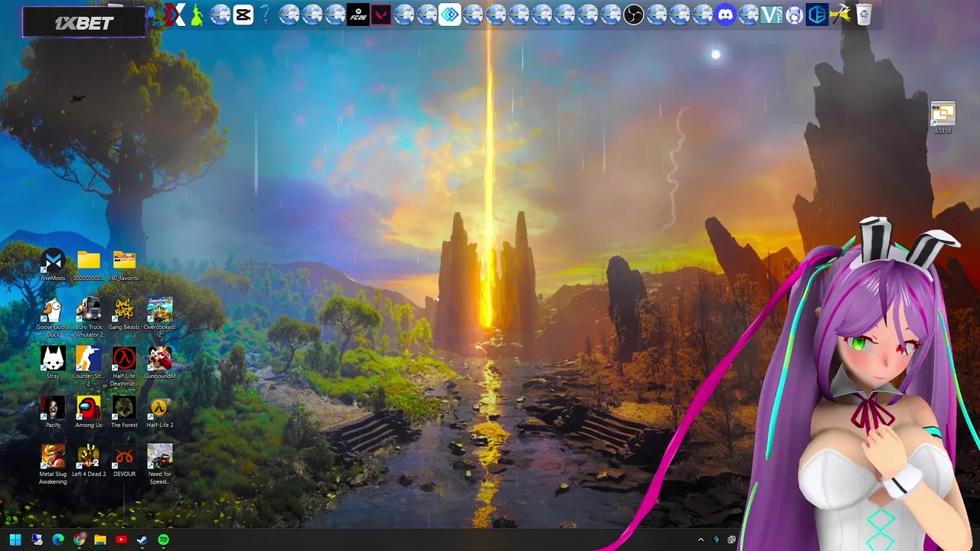
Task: Launch the Overcooked! 2 shortcut
Action: pyautogui.click(x=160, y=318)
